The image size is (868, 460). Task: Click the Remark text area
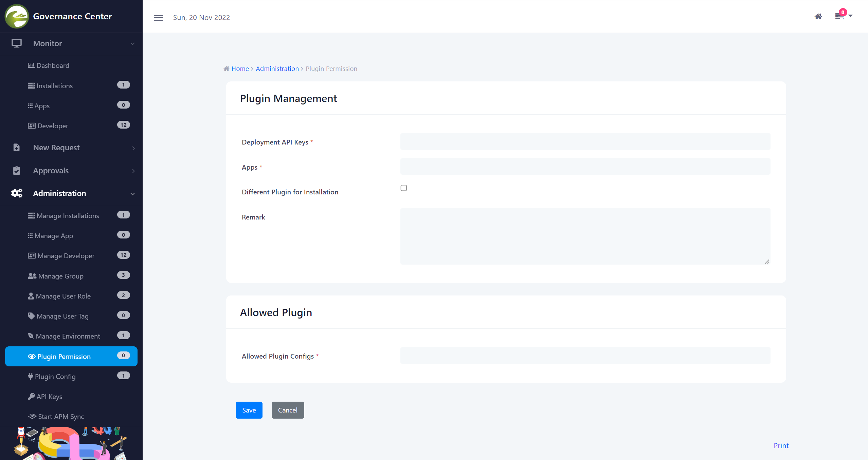coord(585,236)
